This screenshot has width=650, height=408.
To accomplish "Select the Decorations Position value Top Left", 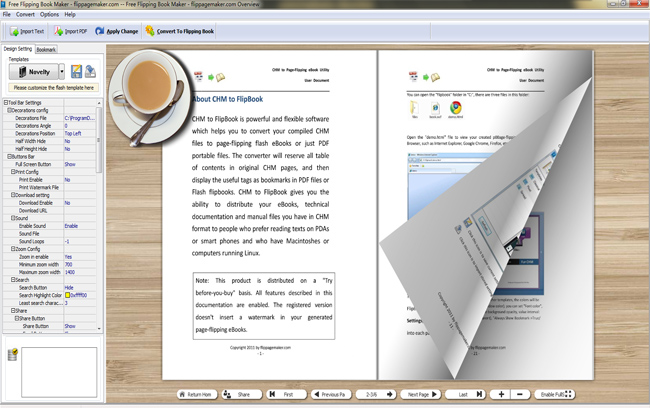I will [x=80, y=134].
